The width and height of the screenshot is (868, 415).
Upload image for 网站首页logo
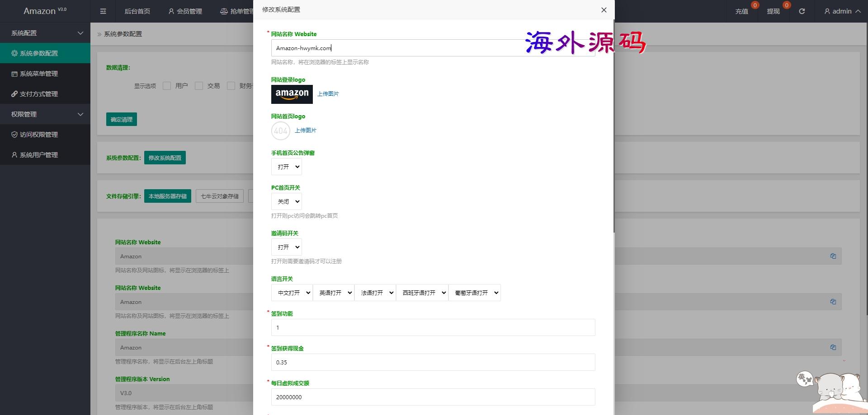pos(306,130)
